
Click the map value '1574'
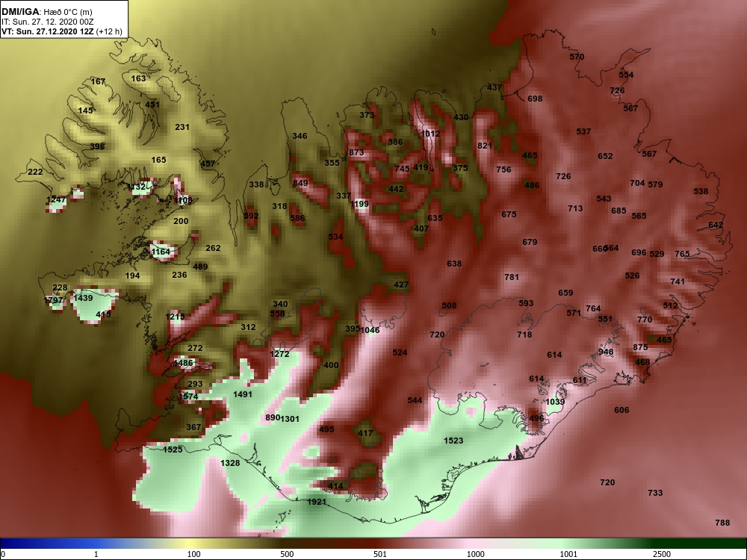[x=189, y=396]
